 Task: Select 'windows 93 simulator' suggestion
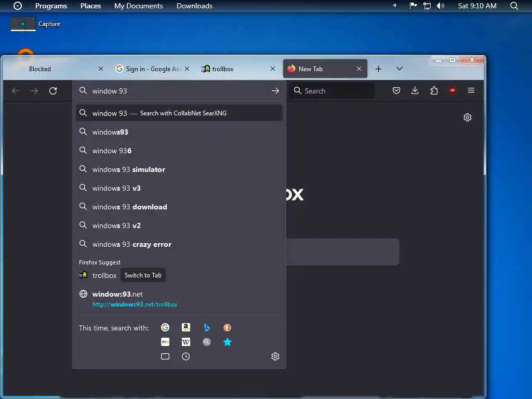179,169
